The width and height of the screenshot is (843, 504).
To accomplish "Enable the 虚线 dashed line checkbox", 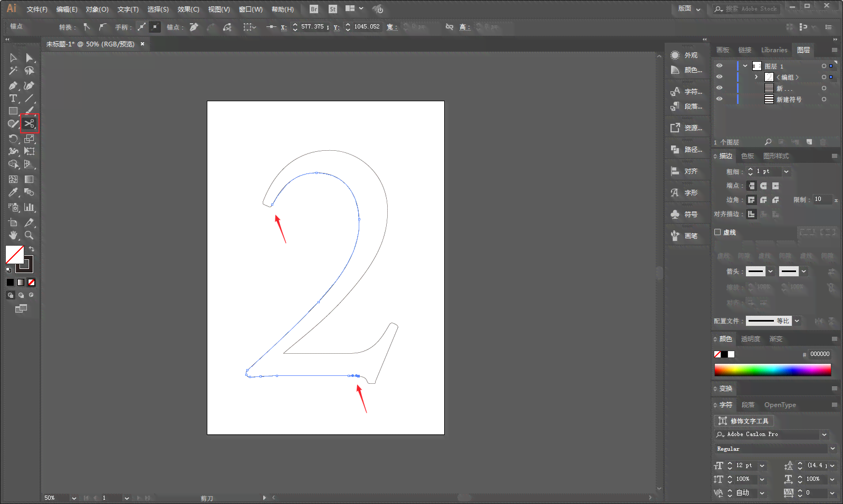I will [717, 232].
